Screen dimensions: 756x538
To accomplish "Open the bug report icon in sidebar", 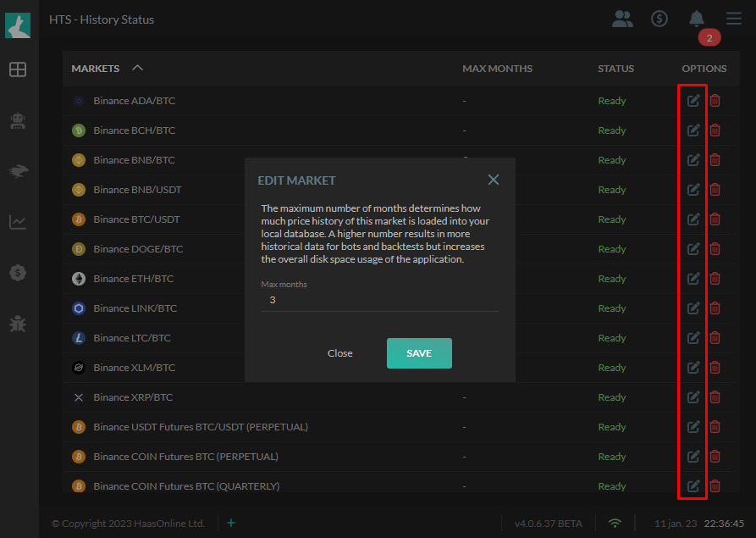I will [x=18, y=324].
